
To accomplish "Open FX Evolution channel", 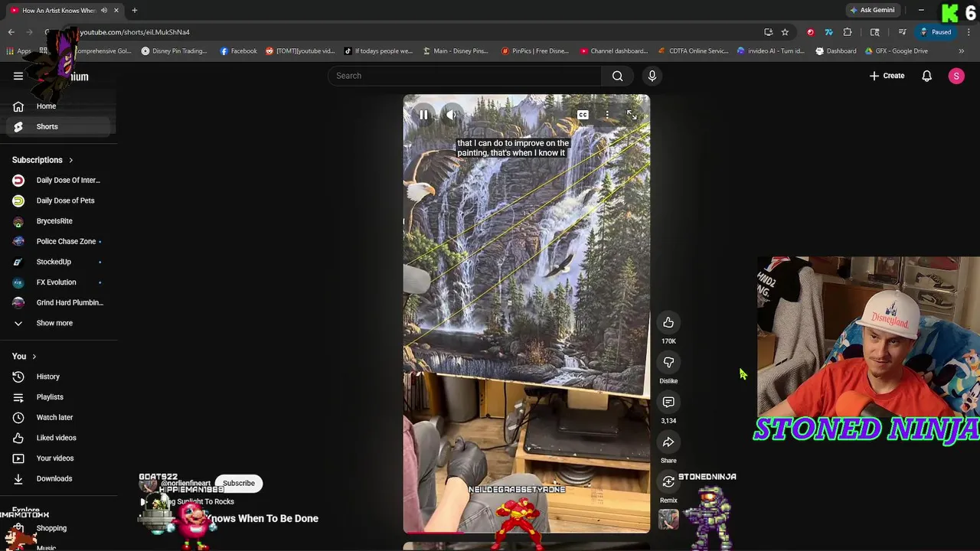I will [57, 282].
